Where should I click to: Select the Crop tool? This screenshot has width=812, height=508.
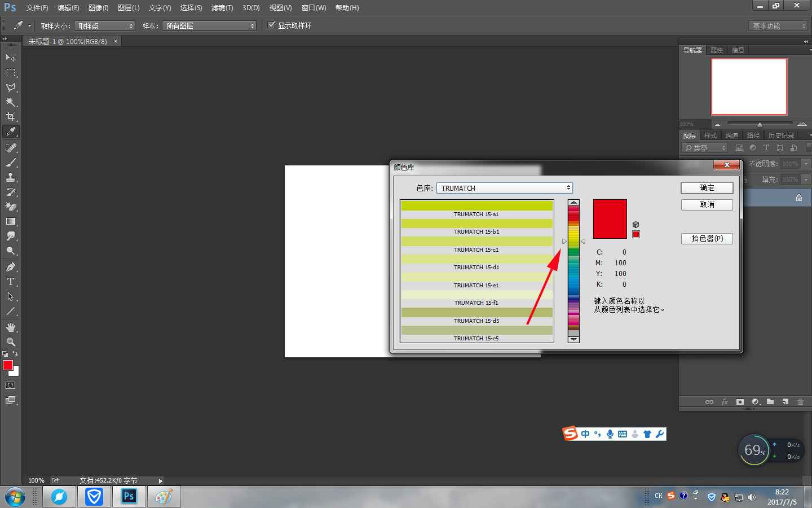point(11,117)
